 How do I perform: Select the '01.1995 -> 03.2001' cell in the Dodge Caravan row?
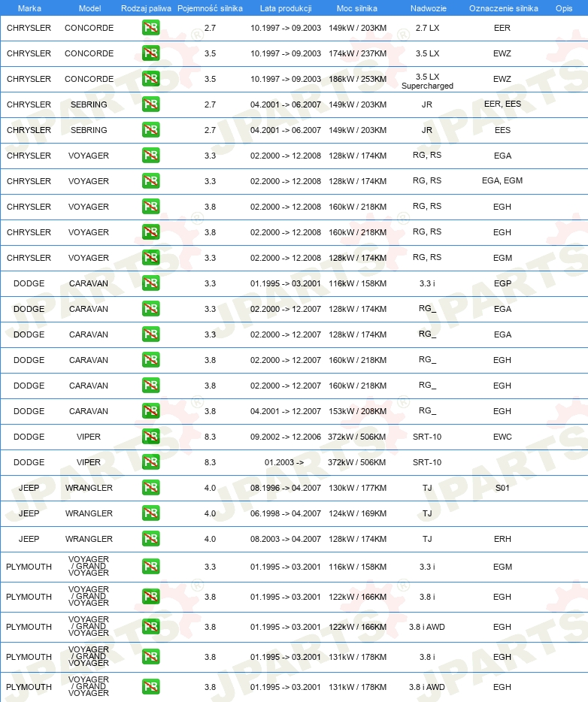286,283
